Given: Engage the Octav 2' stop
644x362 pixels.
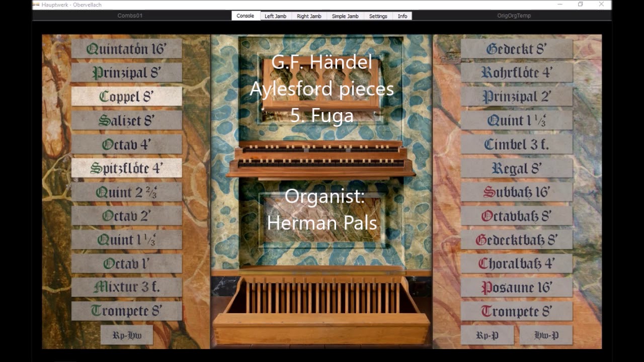Looking at the screenshot, I should 126,216.
